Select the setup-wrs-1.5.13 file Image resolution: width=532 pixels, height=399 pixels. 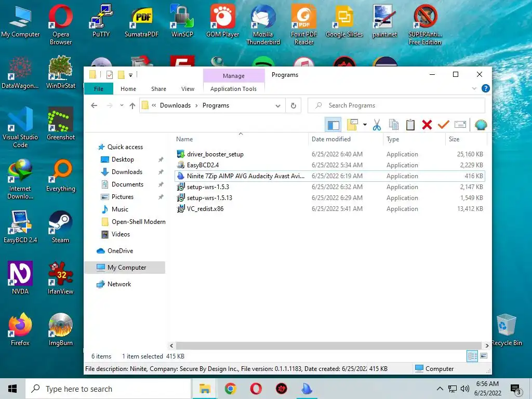(x=210, y=198)
